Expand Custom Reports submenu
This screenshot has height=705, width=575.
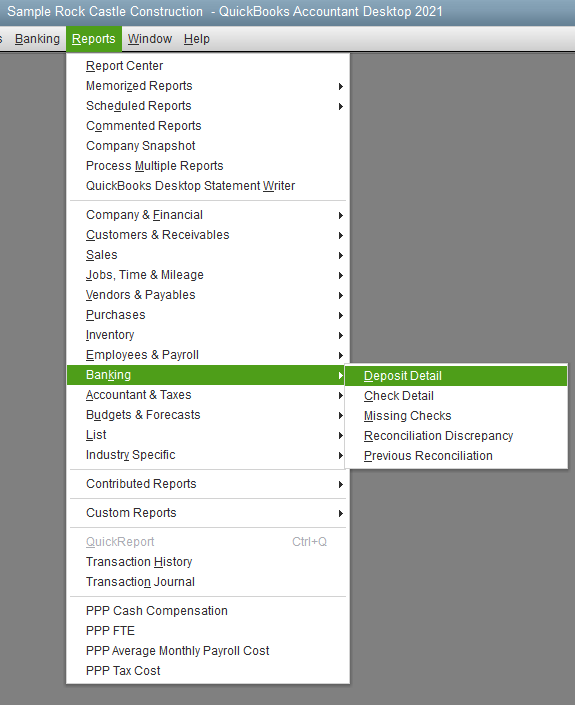[208, 513]
